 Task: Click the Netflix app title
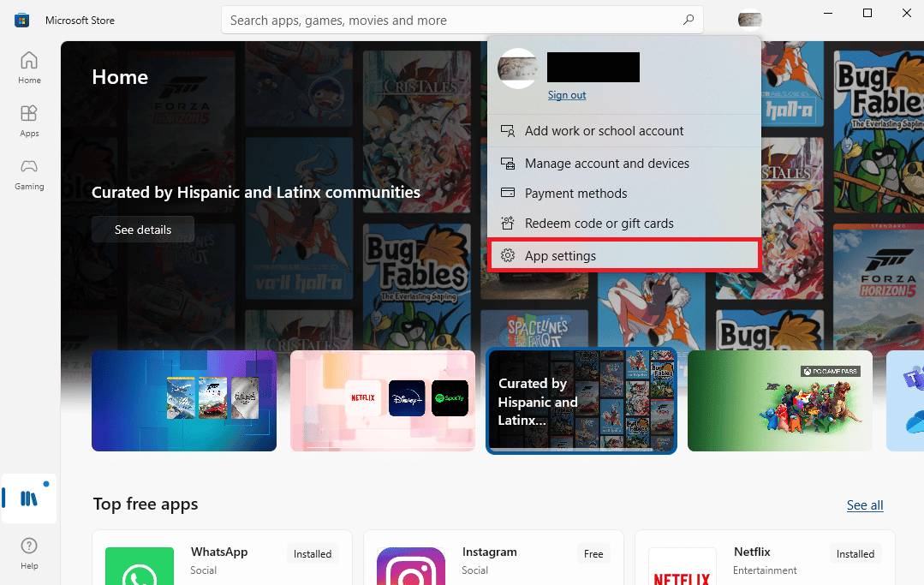[752, 552]
